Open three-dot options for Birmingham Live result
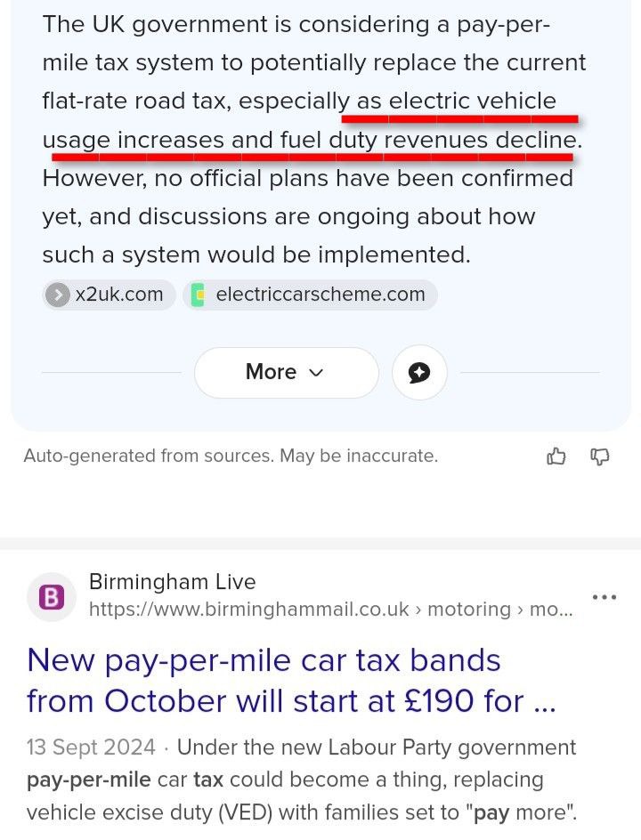The height and width of the screenshot is (840, 641). click(x=604, y=597)
